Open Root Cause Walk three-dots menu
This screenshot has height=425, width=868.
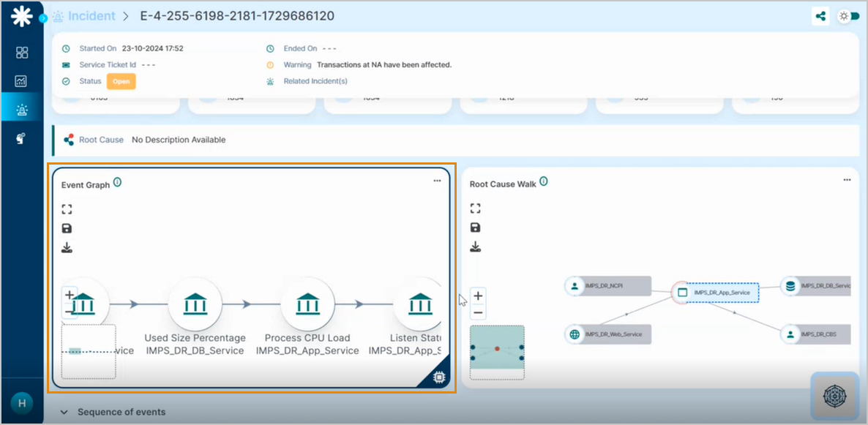pos(846,181)
